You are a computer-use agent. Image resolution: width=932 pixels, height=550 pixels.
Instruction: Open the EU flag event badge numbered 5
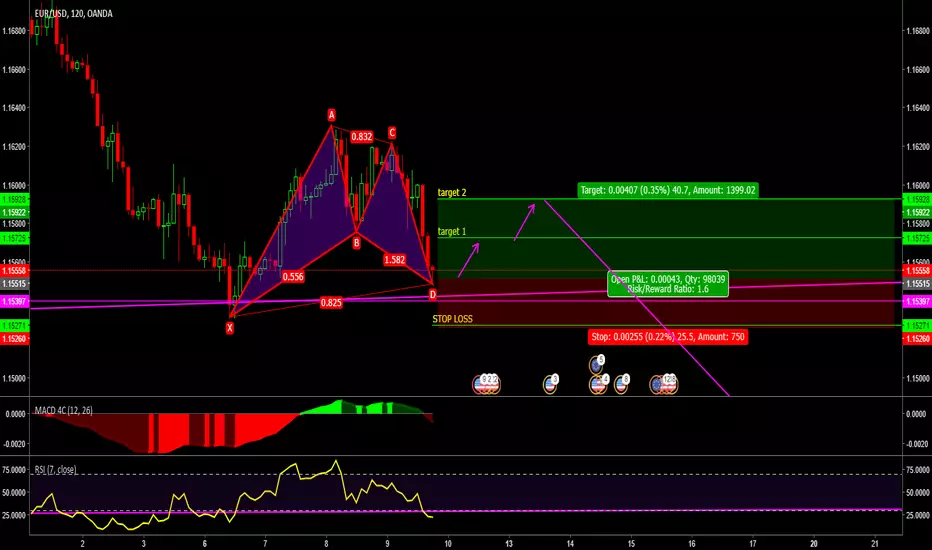tap(597, 364)
